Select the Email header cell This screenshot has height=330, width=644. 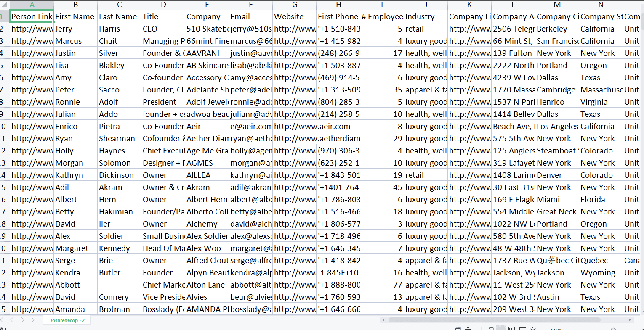[x=250, y=16]
